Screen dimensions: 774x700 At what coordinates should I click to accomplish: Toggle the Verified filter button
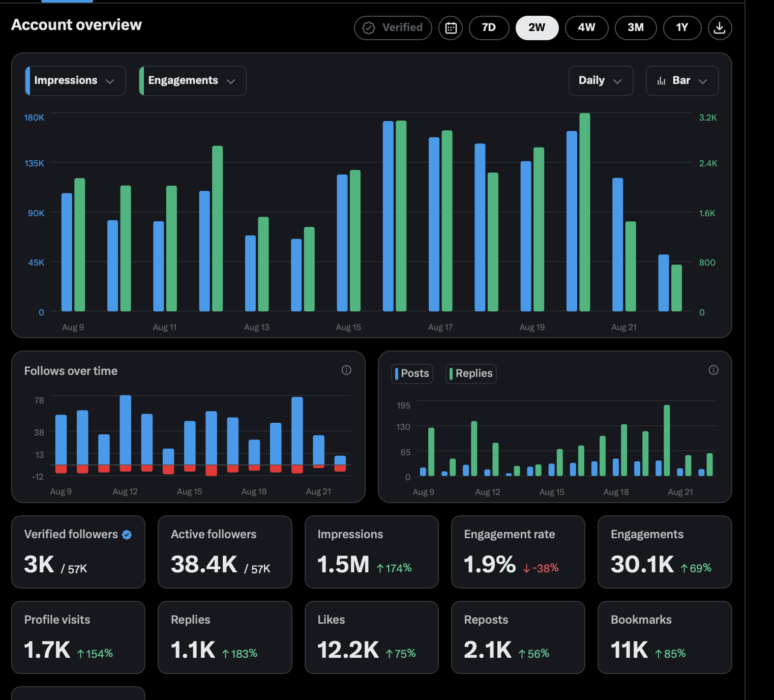393,27
